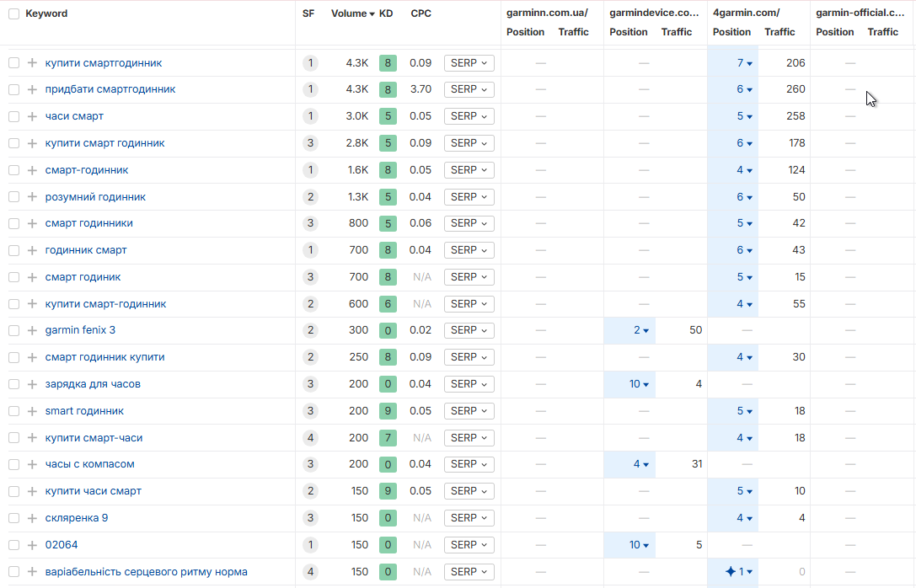This screenshot has width=916, height=588.
Task: Add keyword 02064 with plus icon
Action: pyautogui.click(x=32, y=545)
